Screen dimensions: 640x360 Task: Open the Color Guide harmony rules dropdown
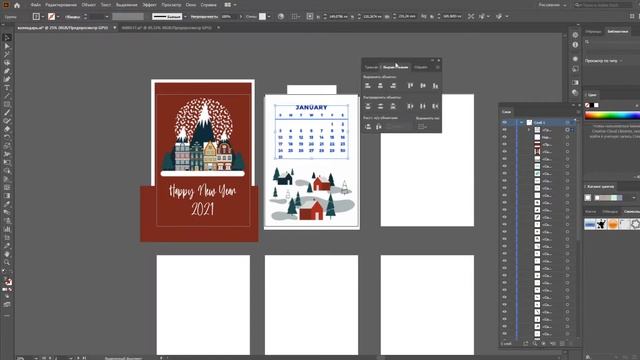coord(633,198)
